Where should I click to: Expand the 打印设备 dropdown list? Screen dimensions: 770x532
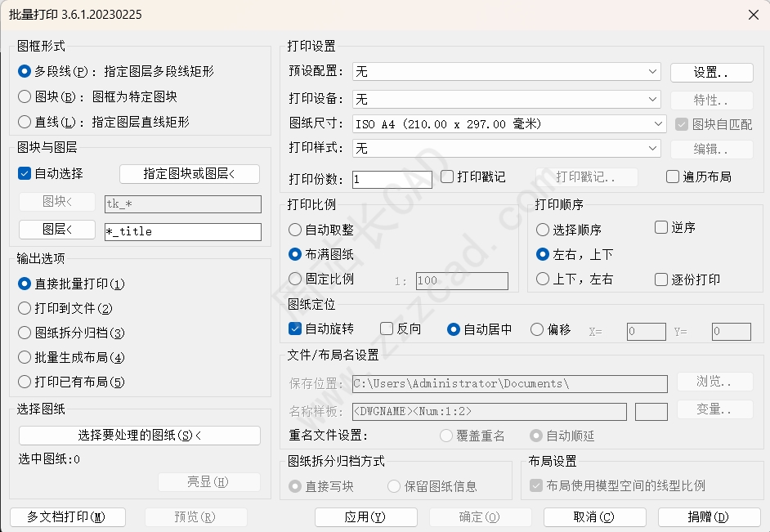click(506, 99)
